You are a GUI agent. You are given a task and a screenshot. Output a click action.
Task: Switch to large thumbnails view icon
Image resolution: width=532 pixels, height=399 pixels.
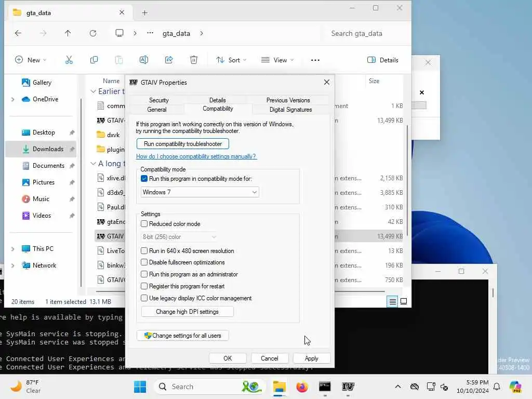pyautogui.click(x=404, y=301)
